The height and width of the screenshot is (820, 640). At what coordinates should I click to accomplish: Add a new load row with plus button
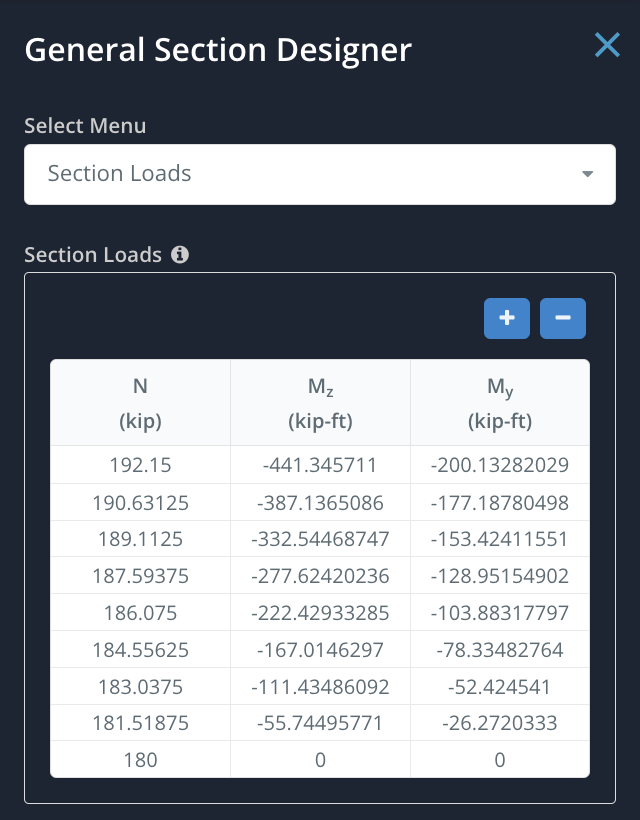507,318
